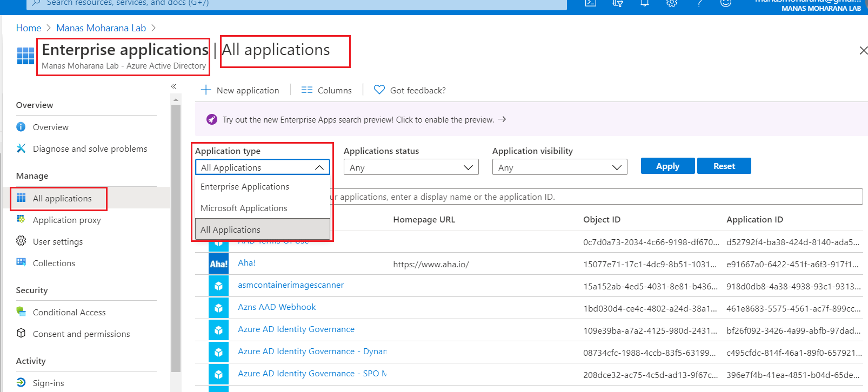Click the https://www.aha.io/ homepage URL cell
868x392 pixels.
431,265
